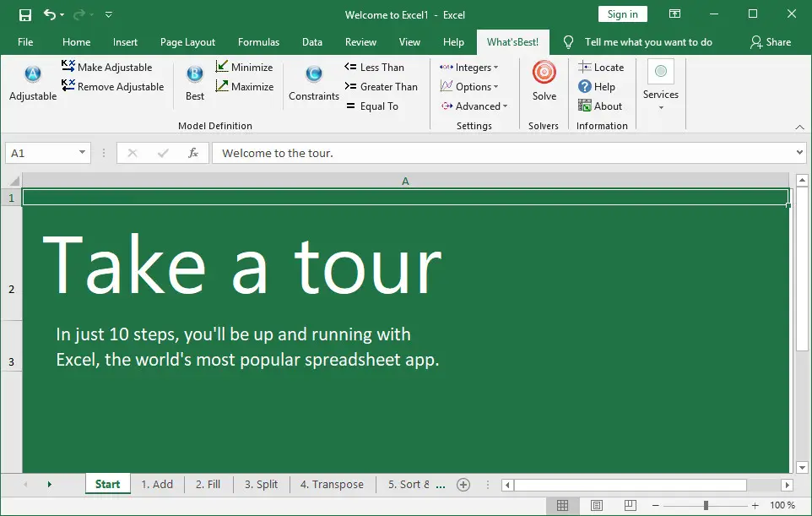
Task: Switch to the Formulas tab
Action: (258, 42)
